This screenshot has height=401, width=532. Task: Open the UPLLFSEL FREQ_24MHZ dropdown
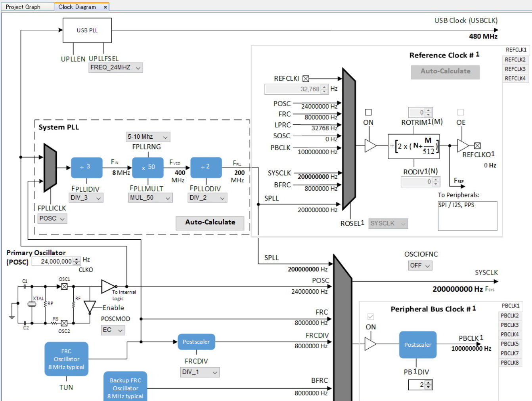(115, 68)
